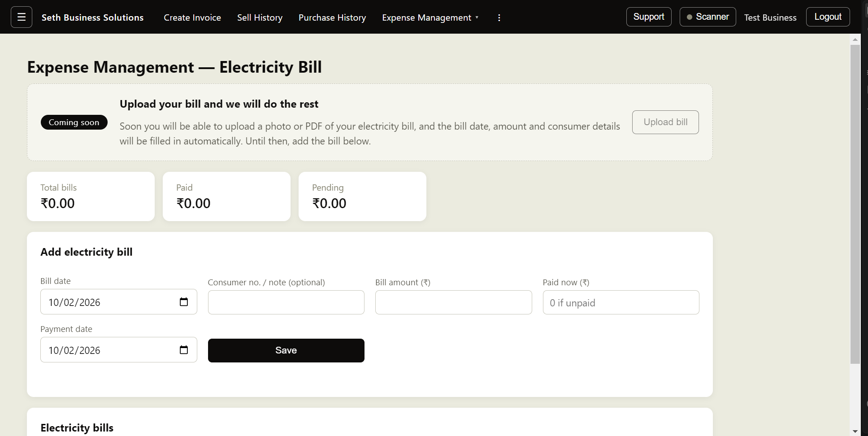The image size is (868, 436).
Task: Open the Scanner button
Action: pos(707,17)
